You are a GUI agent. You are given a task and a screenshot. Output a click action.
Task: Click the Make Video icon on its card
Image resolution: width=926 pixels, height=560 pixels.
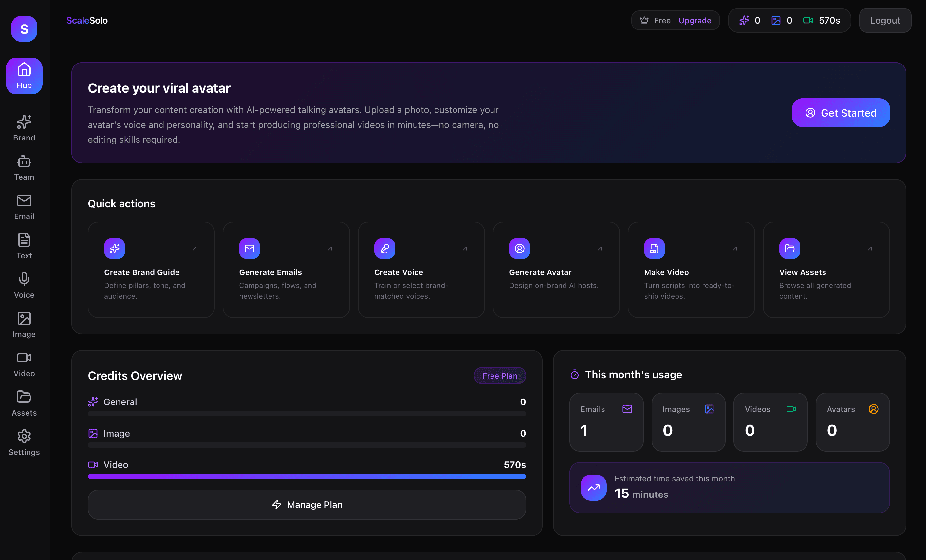pyautogui.click(x=654, y=249)
